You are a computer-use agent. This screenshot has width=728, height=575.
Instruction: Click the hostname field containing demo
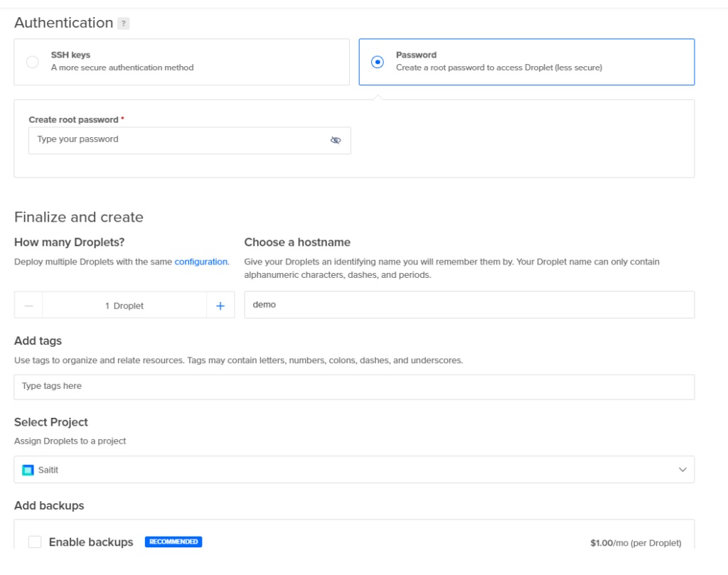click(469, 305)
